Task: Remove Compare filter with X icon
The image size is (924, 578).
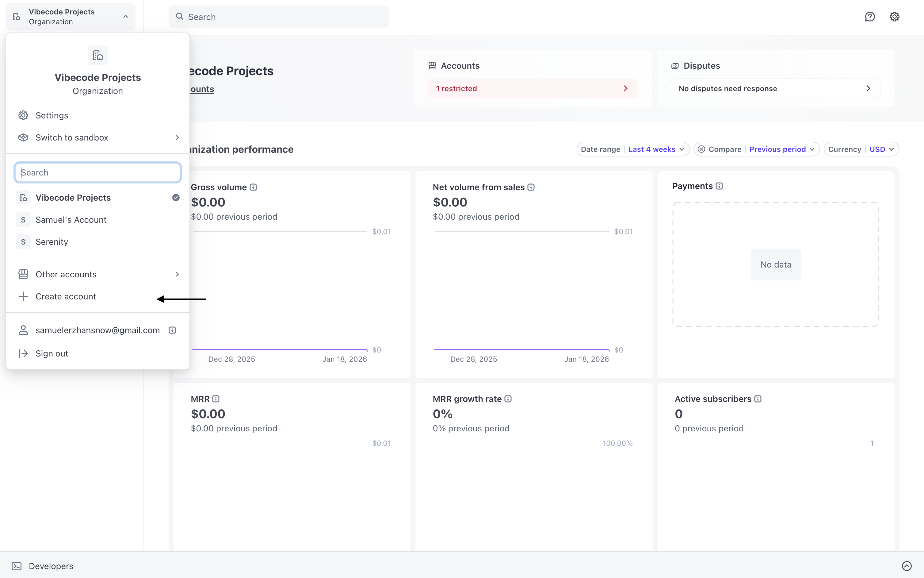Action: coord(701,149)
